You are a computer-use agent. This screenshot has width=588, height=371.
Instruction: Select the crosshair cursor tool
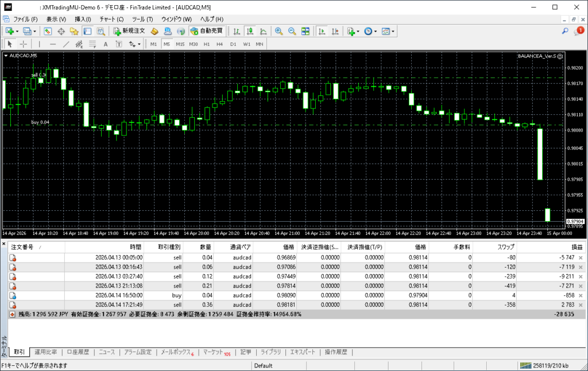[x=24, y=44]
